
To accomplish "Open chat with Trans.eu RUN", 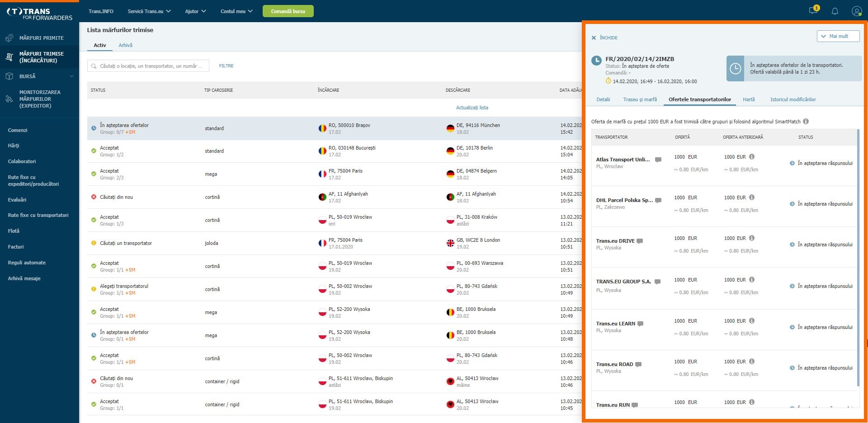I will [635, 405].
